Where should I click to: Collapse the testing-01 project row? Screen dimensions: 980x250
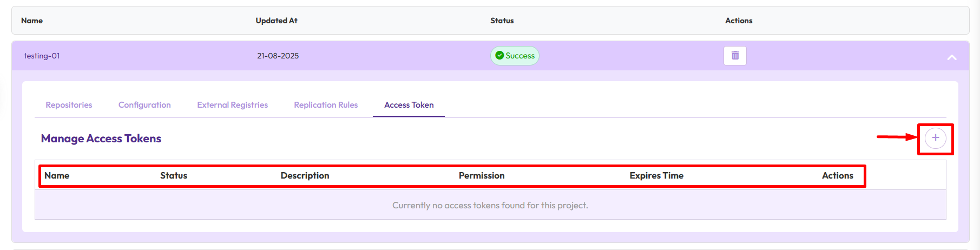pos(951,57)
